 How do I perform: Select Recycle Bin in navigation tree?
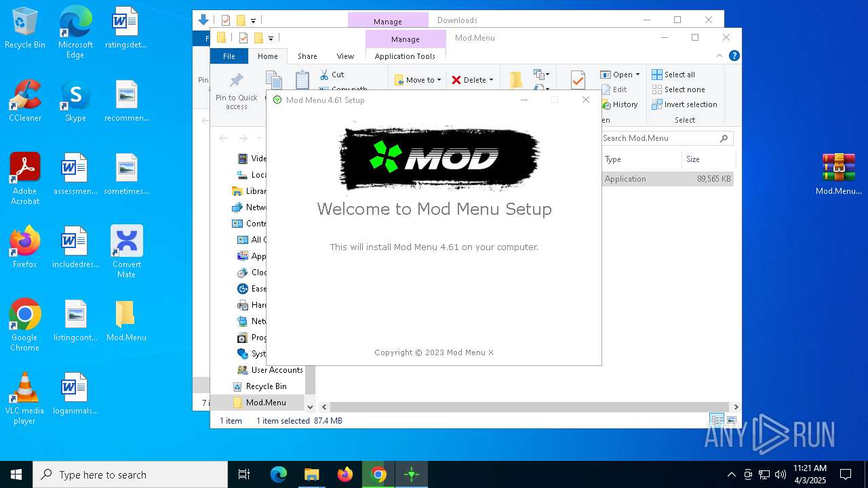point(260,386)
